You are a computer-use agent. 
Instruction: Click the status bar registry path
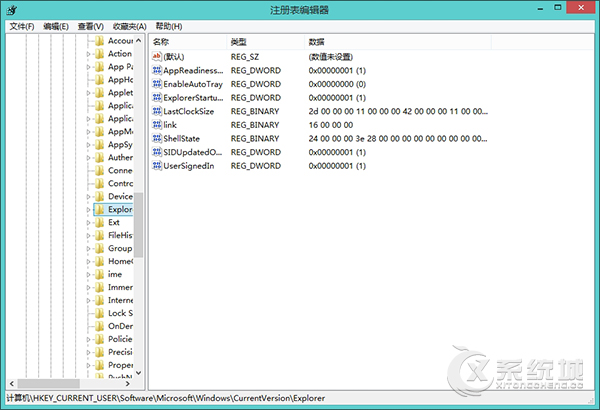pyautogui.click(x=166, y=398)
